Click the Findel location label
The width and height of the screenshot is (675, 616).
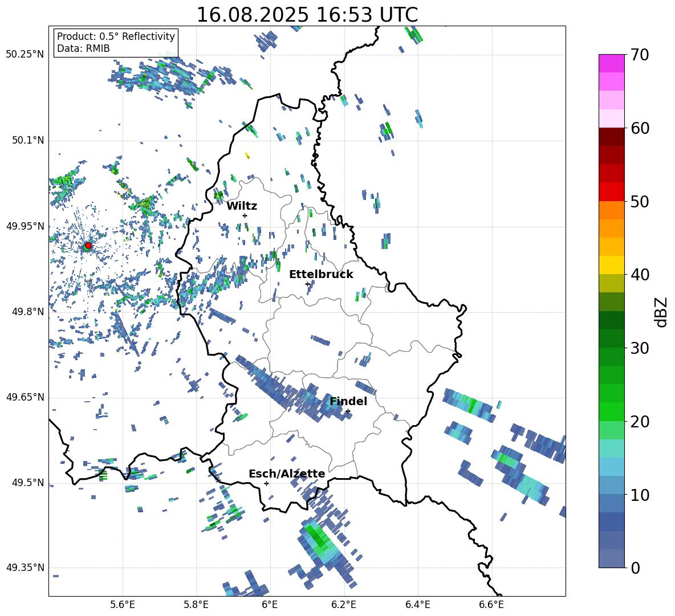coord(348,401)
